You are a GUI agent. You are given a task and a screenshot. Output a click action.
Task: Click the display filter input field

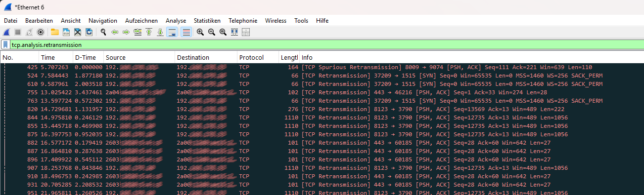tap(326, 44)
